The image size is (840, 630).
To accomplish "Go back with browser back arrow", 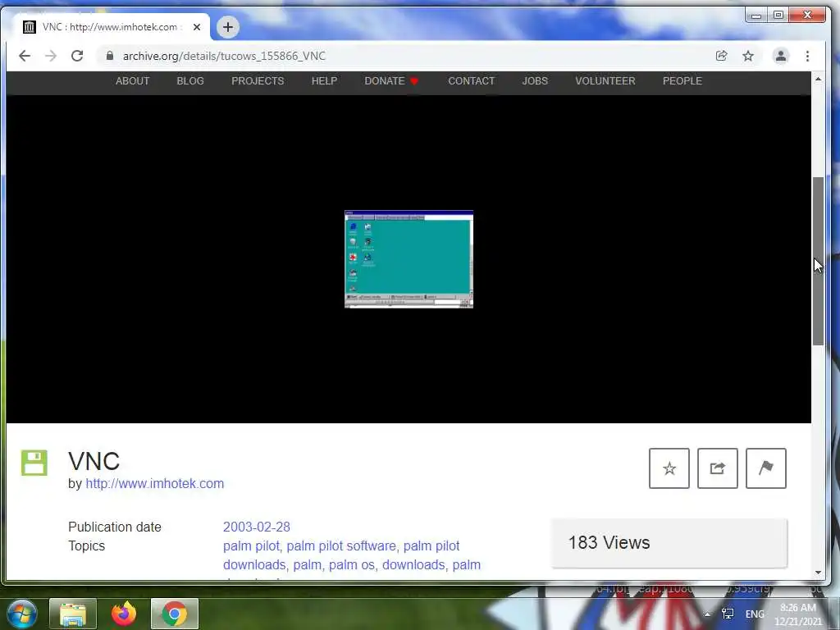I will (25, 56).
